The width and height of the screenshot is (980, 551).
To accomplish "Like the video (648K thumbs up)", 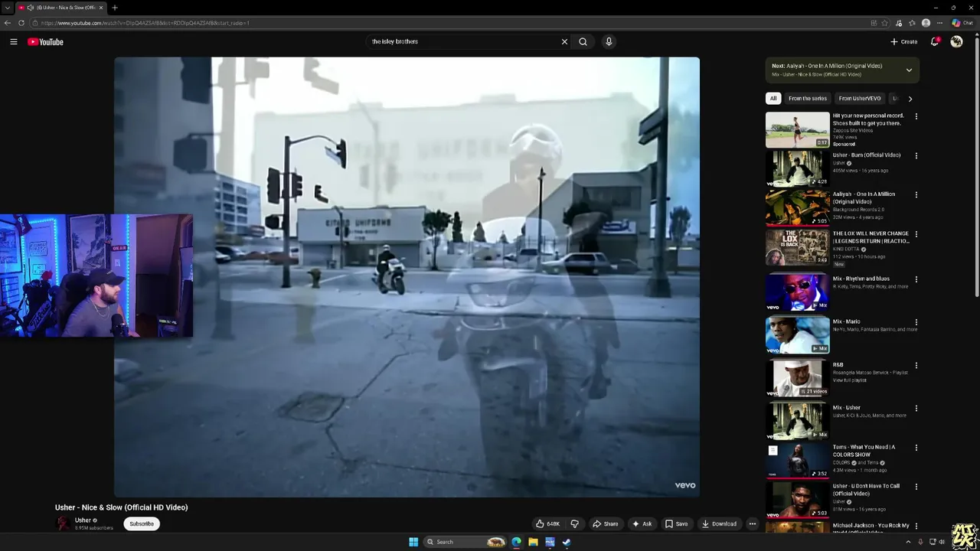I will click(548, 524).
